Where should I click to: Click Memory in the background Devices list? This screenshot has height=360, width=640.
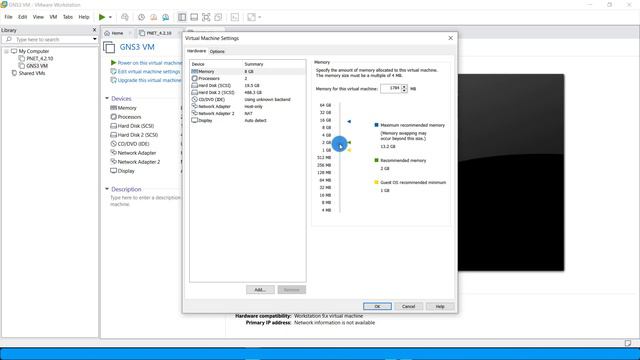127,108
